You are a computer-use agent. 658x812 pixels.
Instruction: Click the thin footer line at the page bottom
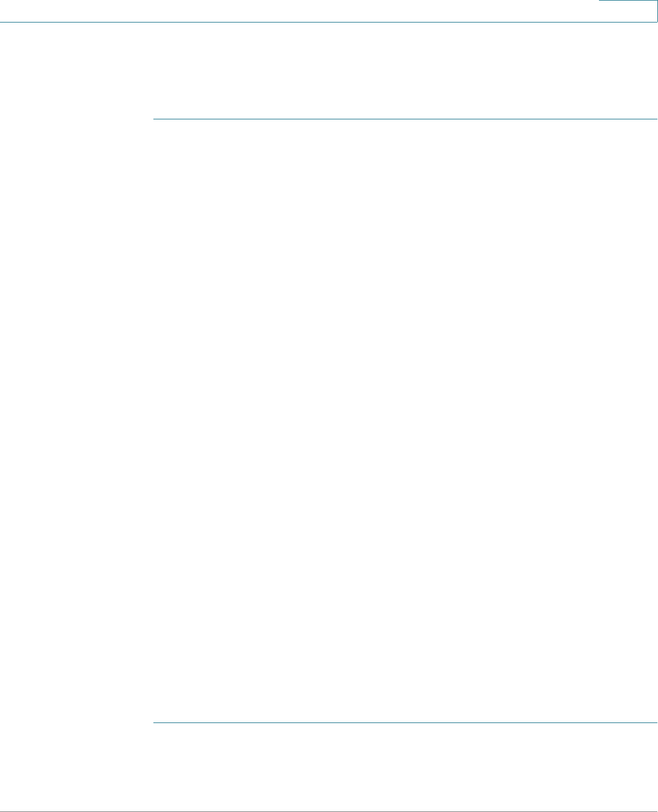329,811
